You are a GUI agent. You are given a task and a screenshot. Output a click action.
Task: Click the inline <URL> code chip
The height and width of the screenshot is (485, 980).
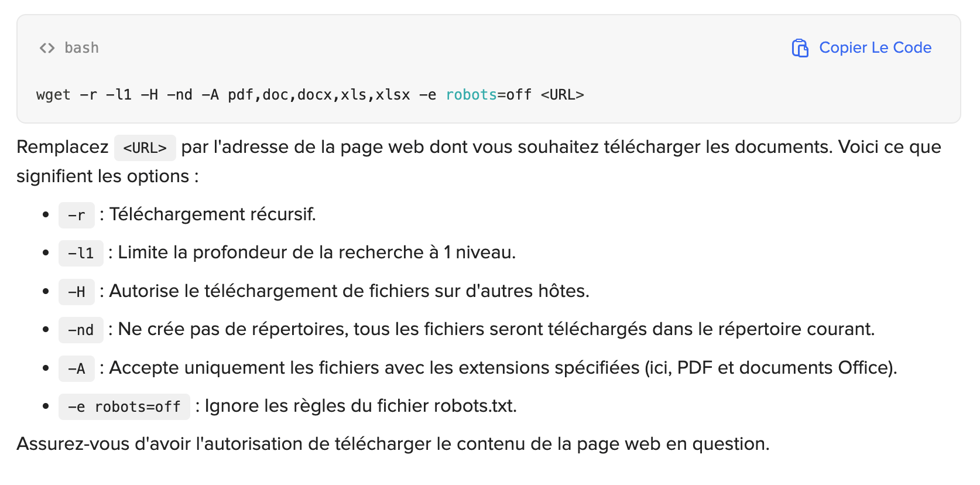click(145, 148)
